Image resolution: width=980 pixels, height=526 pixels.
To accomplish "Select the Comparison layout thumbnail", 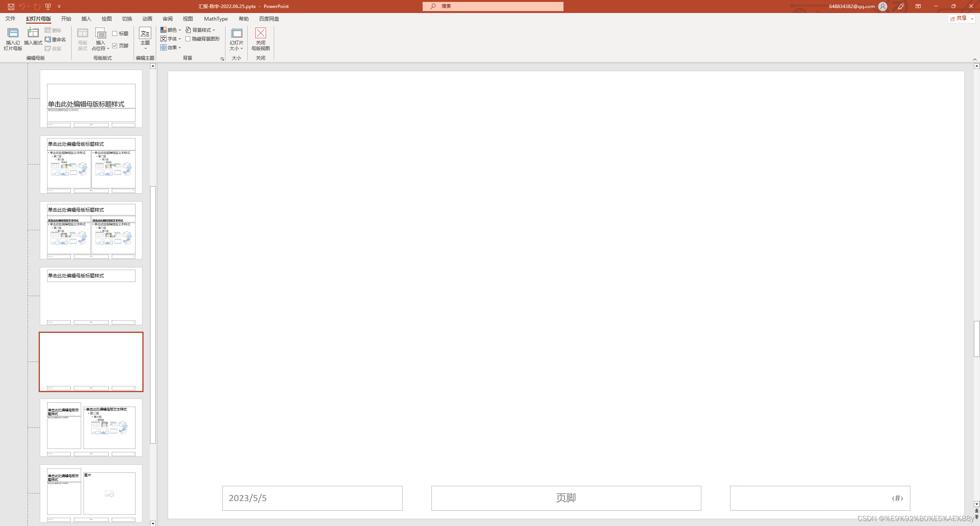I will [91, 230].
